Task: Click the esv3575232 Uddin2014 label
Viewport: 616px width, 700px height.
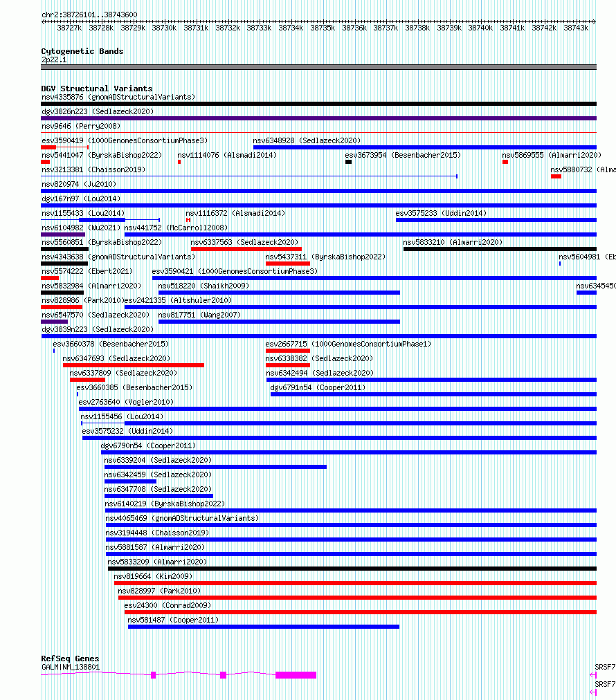Action: click(x=128, y=431)
